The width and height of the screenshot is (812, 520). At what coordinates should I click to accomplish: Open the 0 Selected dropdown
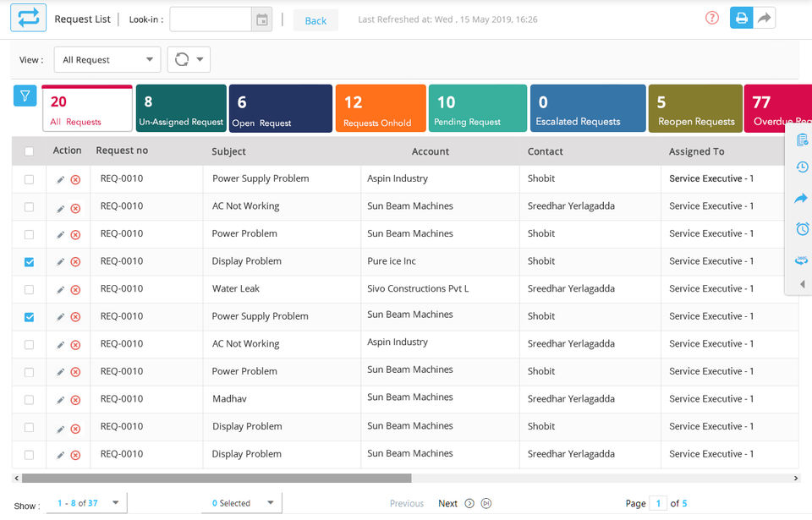(x=244, y=503)
